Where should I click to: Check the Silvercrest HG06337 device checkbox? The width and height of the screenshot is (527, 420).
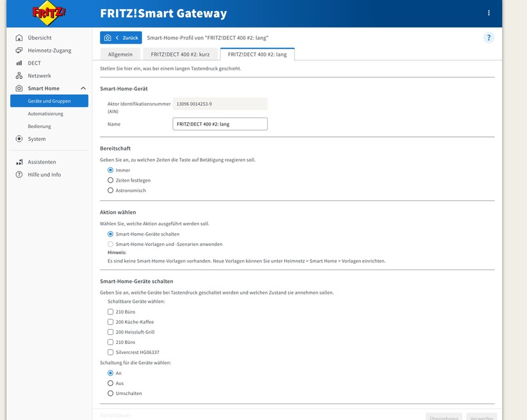110,351
